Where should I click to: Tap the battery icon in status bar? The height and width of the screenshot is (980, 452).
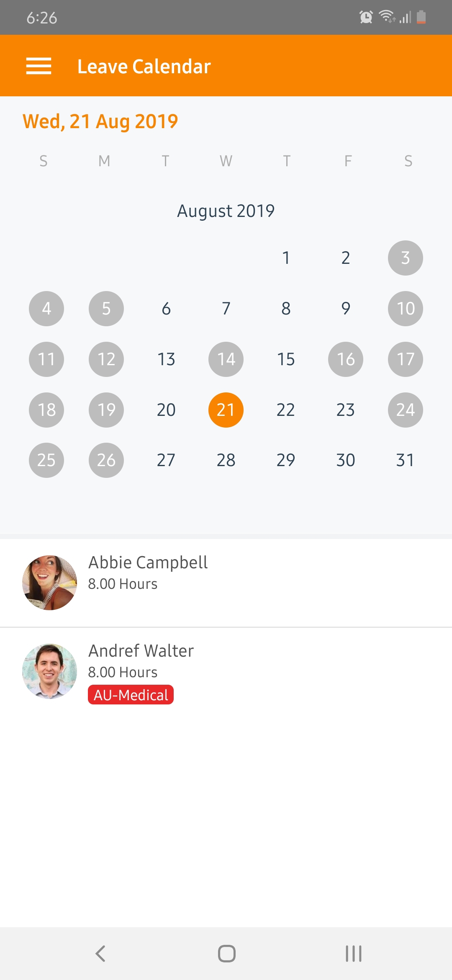[x=421, y=17]
